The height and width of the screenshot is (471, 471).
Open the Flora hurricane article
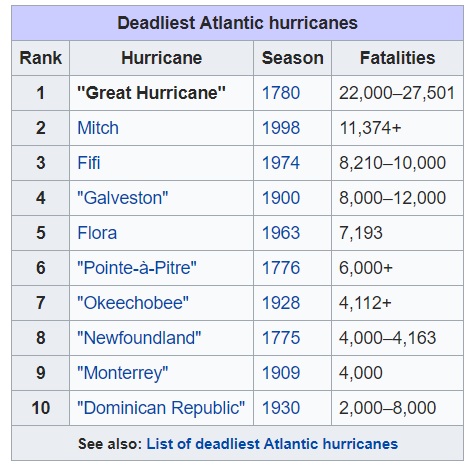(x=97, y=233)
